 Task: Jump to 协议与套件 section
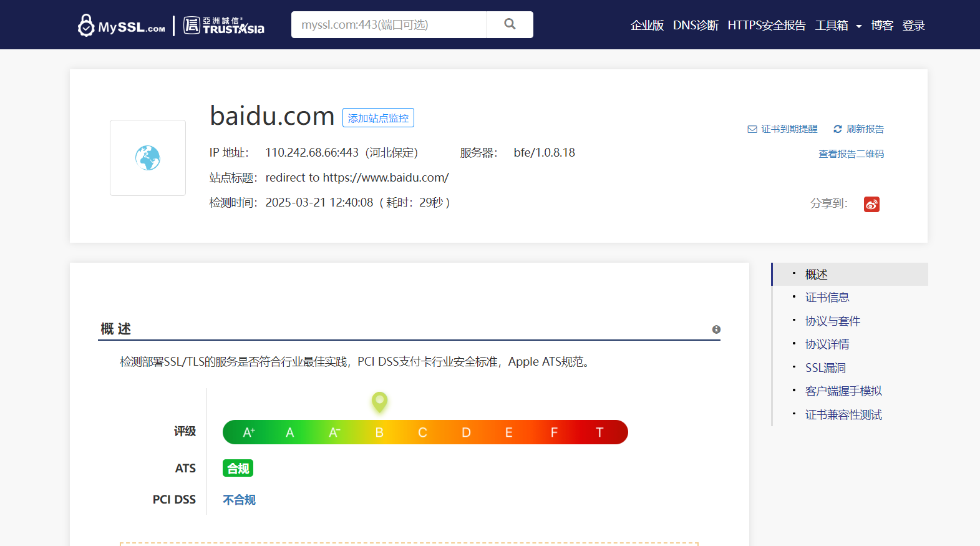coord(833,321)
